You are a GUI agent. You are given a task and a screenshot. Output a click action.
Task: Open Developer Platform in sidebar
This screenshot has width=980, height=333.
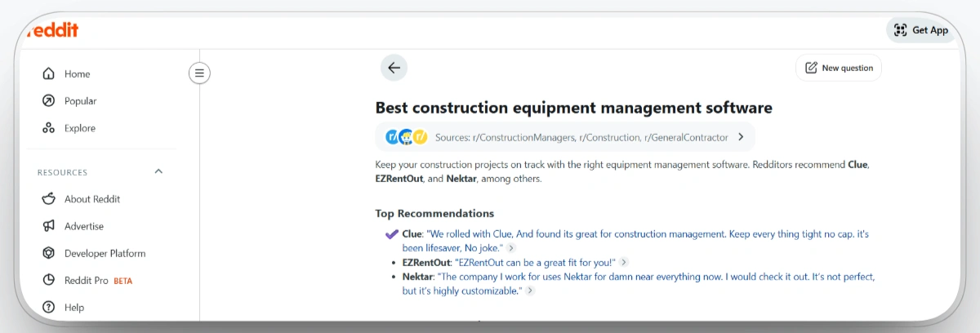pyautogui.click(x=106, y=253)
